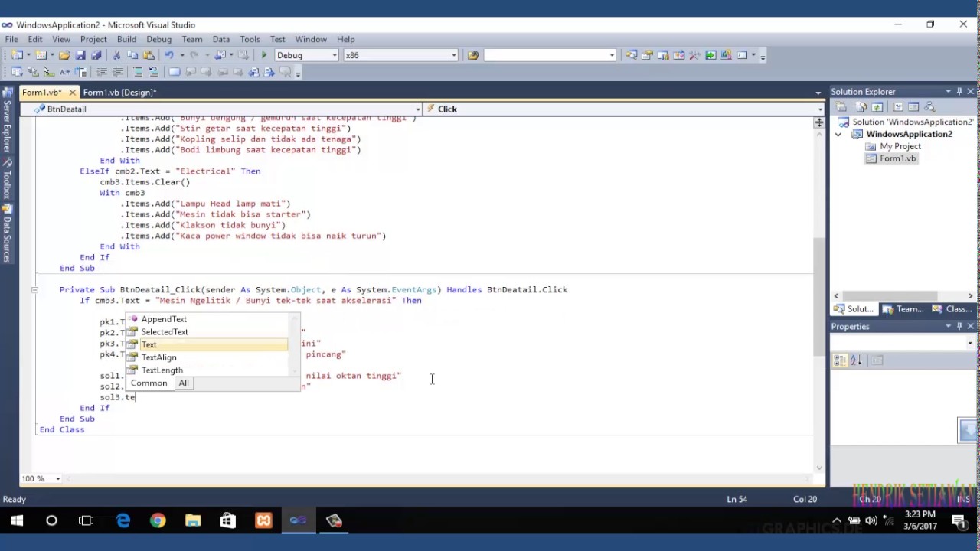Click the Copy icon in the toolbar

(132, 55)
